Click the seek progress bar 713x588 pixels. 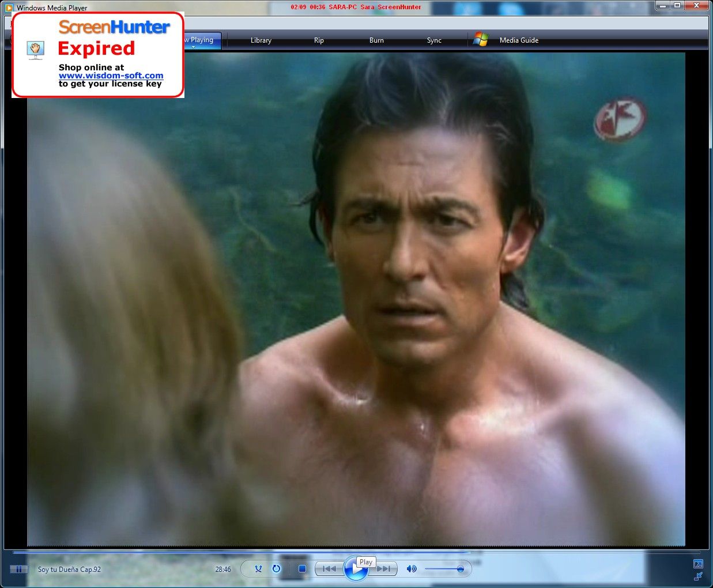click(x=356, y=552)
